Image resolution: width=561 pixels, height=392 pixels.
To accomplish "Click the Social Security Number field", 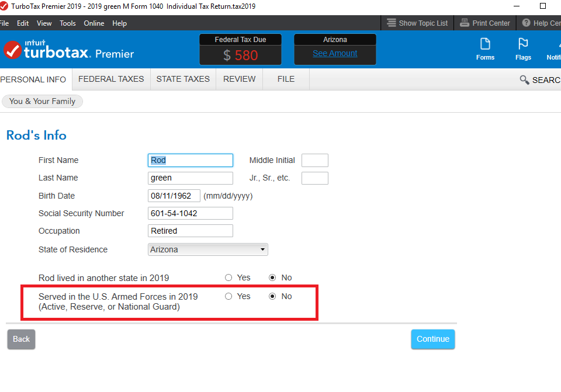I will tap(191, 213).
